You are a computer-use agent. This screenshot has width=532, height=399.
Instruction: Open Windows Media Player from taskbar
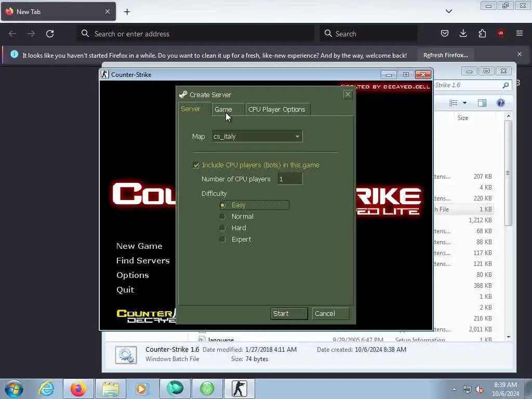pos(141,389)
